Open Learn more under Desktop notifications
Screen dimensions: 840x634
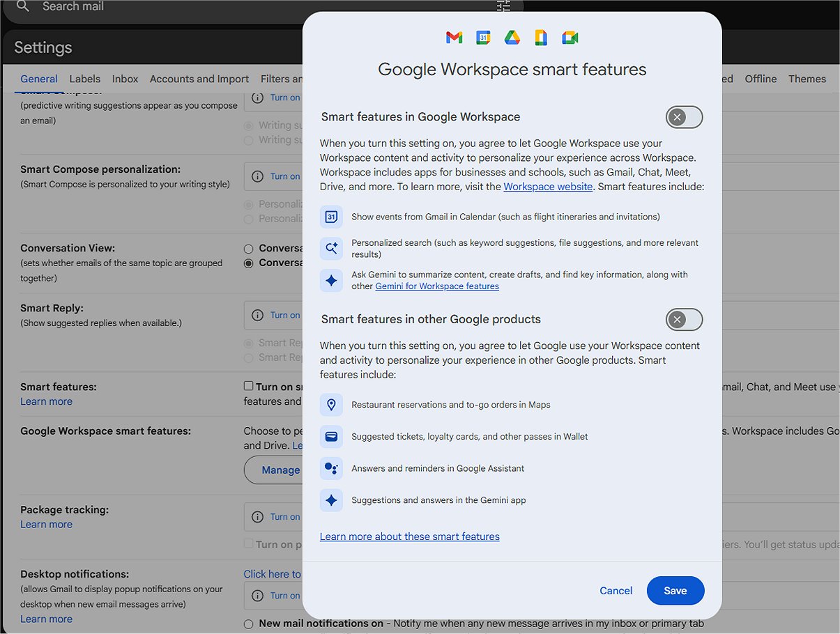(46, 619)
